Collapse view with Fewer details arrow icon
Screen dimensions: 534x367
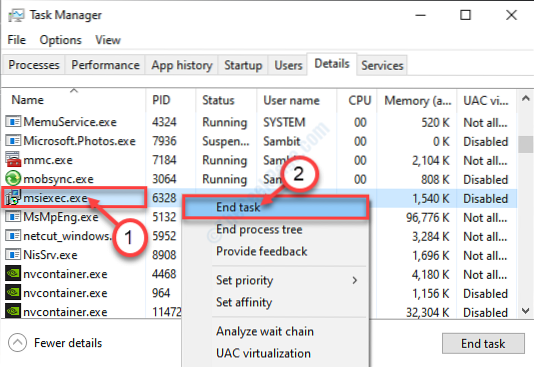tap(17, 342)
